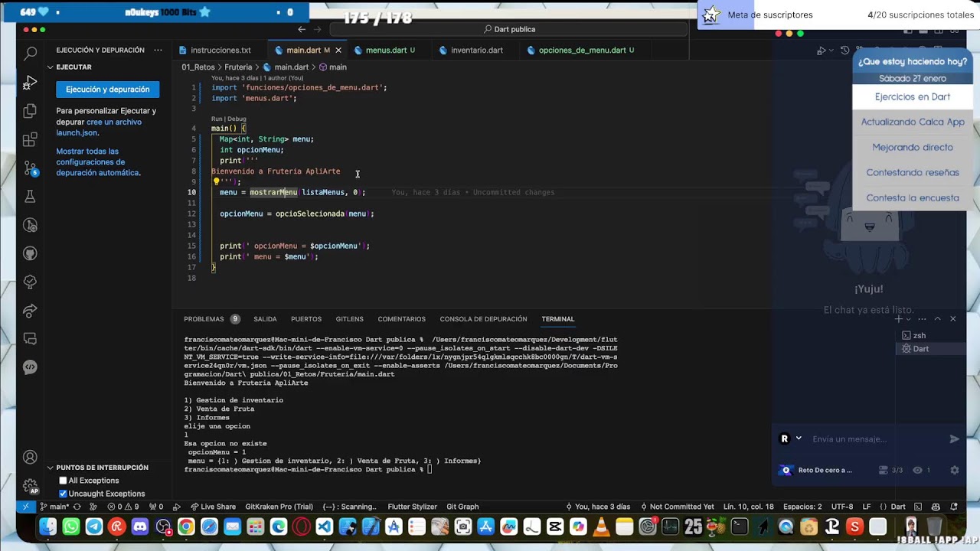
Task: Click the main symbol in breadcrumb
Action: [332, 67]
